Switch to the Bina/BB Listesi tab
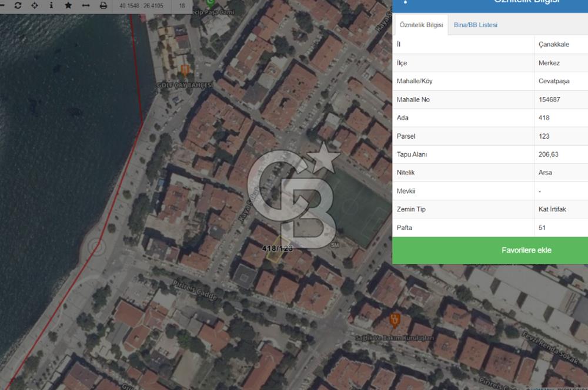Viewport: 588px width, 390px height. pos(476,25)
